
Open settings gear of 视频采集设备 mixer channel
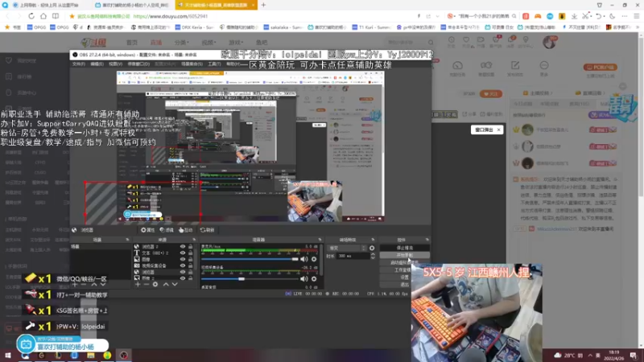(x=314, y=278)
